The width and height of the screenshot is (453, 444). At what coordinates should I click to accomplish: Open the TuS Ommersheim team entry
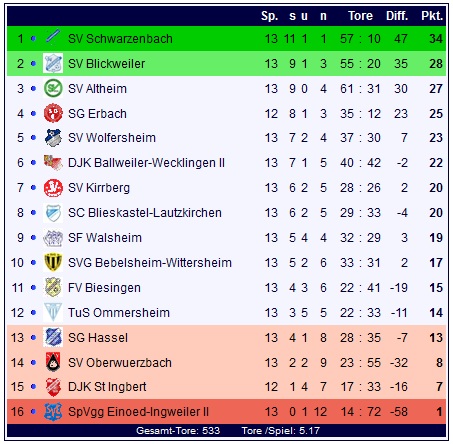click(119, 313)
